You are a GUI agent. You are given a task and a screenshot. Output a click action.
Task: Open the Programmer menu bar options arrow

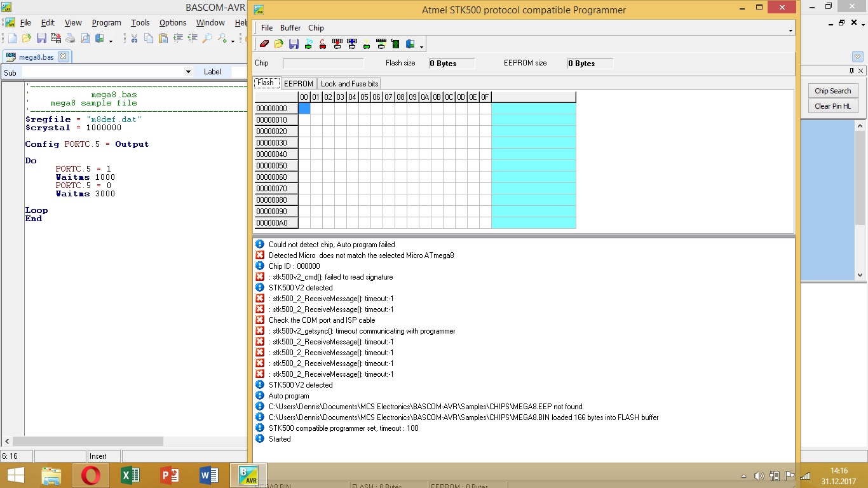pyautogui.click(x=790, y=30)
